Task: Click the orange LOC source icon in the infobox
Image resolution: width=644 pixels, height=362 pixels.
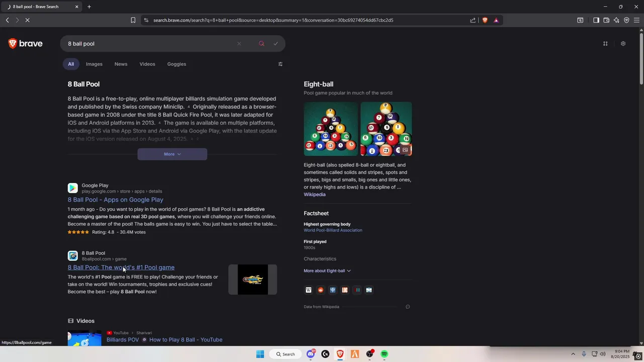Action: [345, 290]
